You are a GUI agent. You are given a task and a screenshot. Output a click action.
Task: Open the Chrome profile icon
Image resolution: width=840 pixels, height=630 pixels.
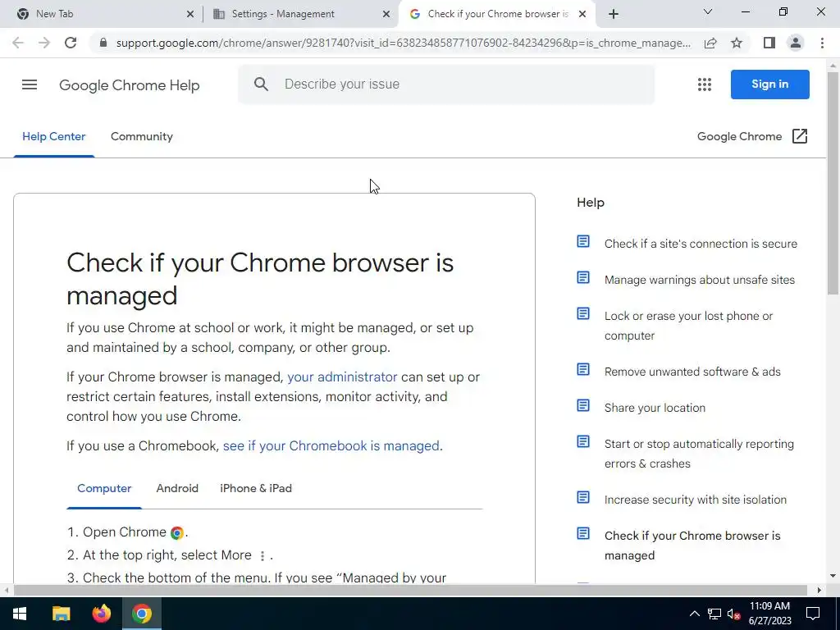[796, 43]
